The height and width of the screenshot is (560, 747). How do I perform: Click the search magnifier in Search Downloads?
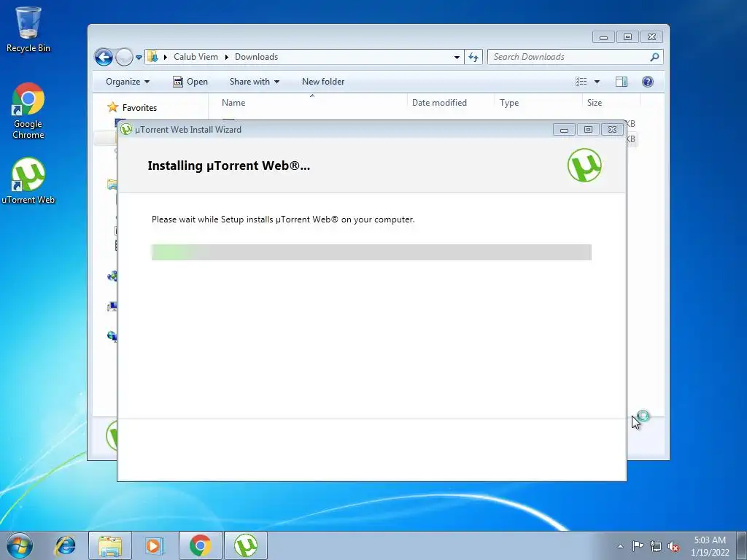click(x=654, y=57)
